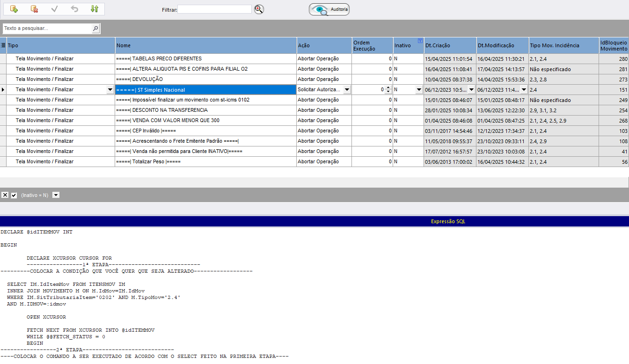This screenshot has height=364, width=629.
Task: Click the filter icon in Inativo header
Action: tap(420, 41)
